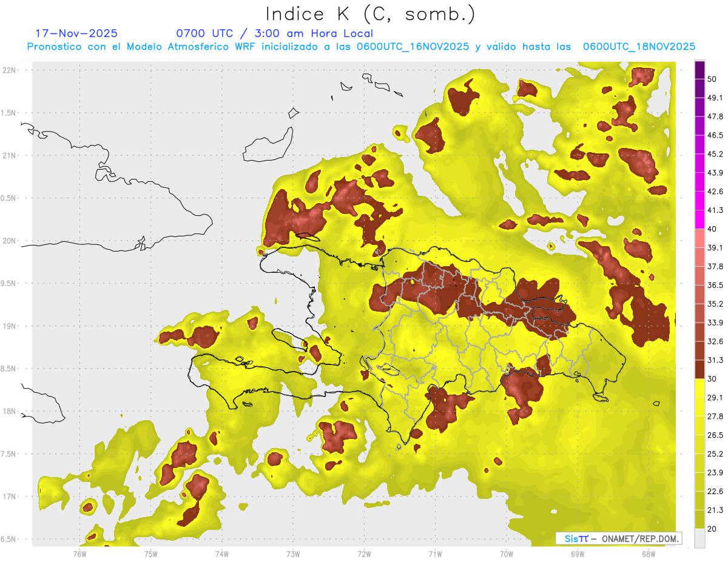Image resolution: width=728 pixels, height=562 pixels.
Task: Click the colorbar value '31.3'
Action: pos(715,360)
